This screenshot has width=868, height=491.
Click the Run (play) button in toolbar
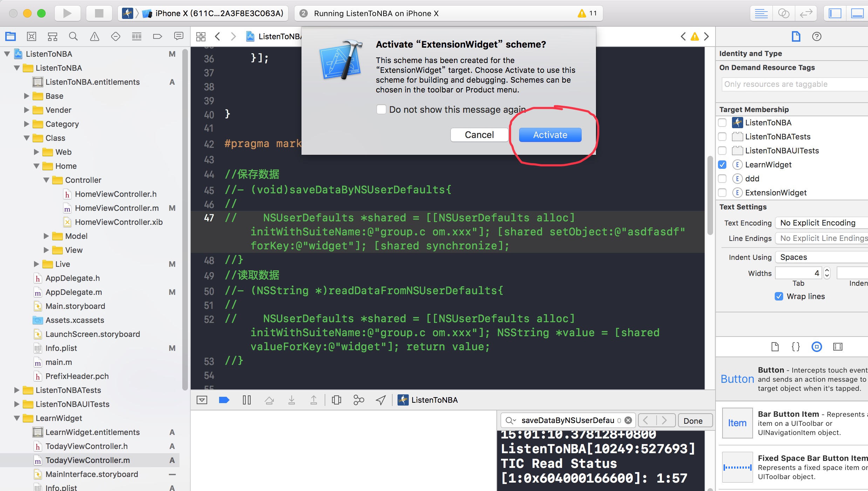(x=67, y=13)
